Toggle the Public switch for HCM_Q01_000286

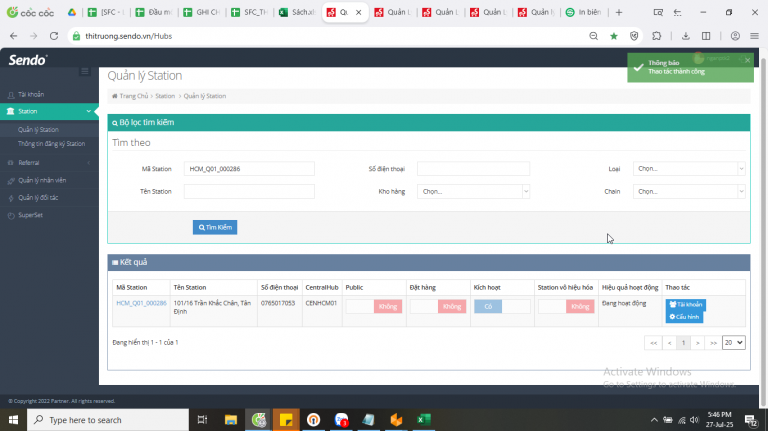click(x=374, y=307)
